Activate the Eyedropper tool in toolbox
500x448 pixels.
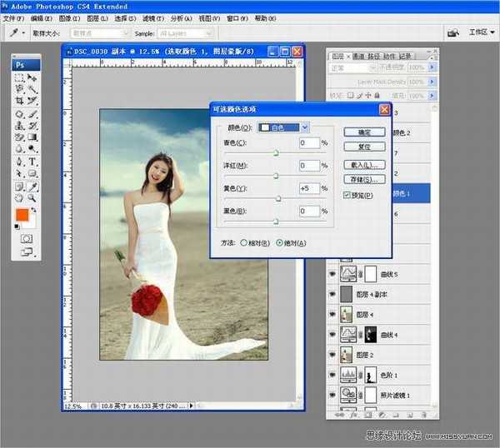pos(32,187)
